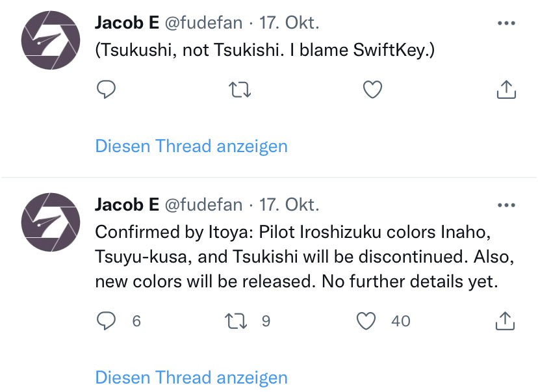Open Jacob E avatar on second tweet

51,222
